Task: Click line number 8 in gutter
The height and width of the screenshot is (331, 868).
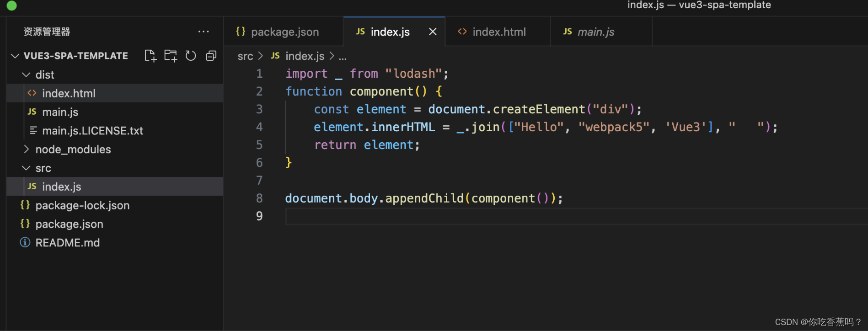Action: point(259,198)
